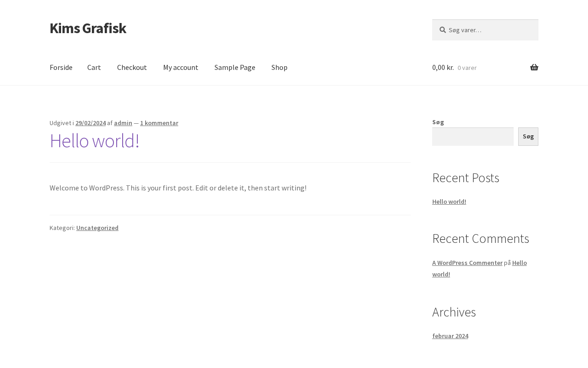The height and width of the screenshot is (368, 588).
Task: Open the Hello world! post title
Action: (x=94, y=141)
